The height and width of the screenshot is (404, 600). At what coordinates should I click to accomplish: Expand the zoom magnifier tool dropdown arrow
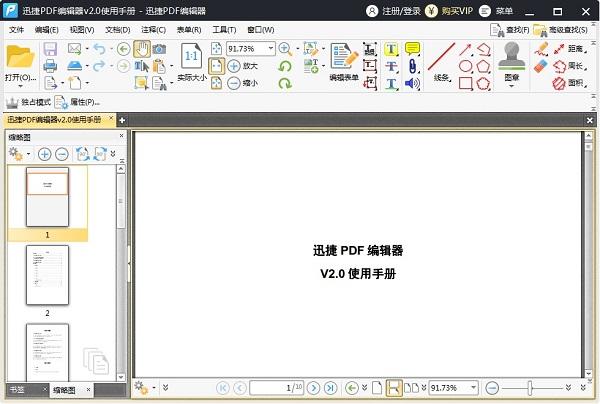pos(298,49)
